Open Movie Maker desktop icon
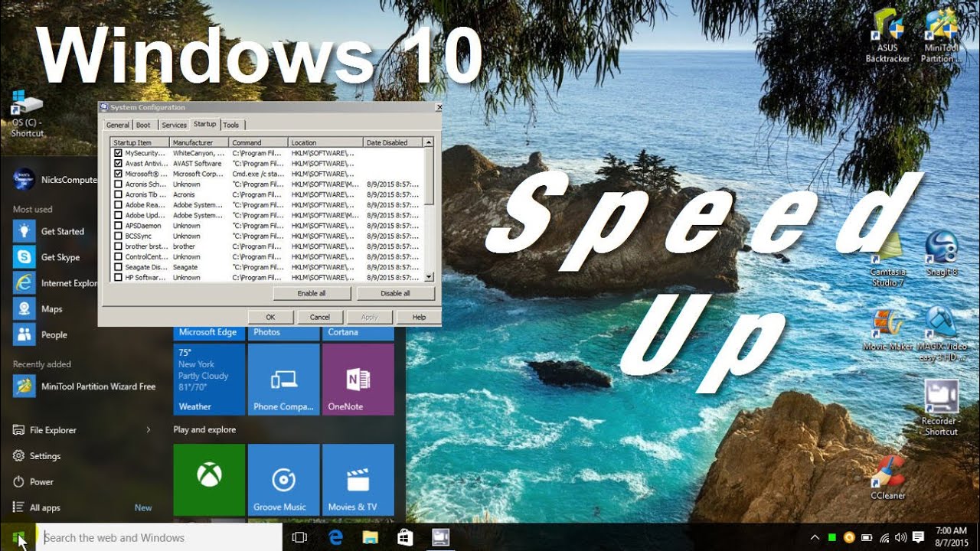Viewport: 980px width, 551px height. pos(887,331)
